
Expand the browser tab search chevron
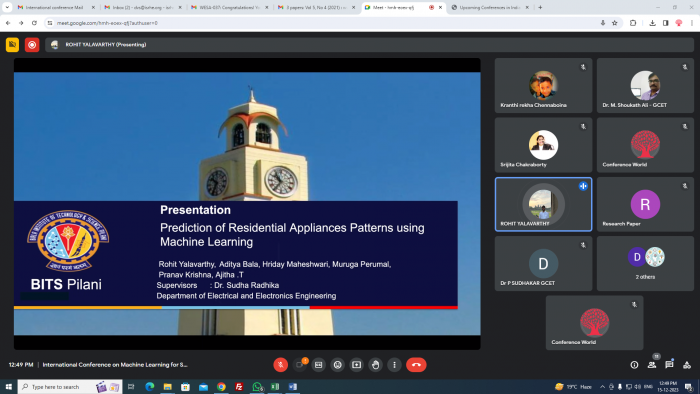pos(7,8)
